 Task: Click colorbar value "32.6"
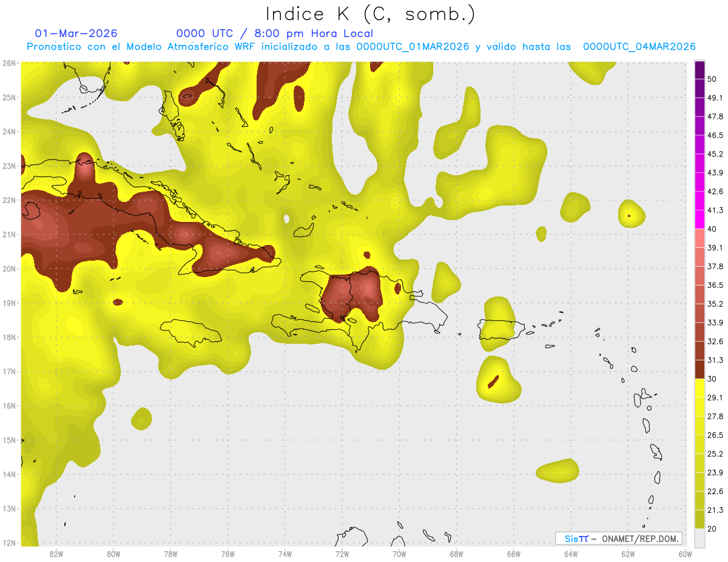715,341
